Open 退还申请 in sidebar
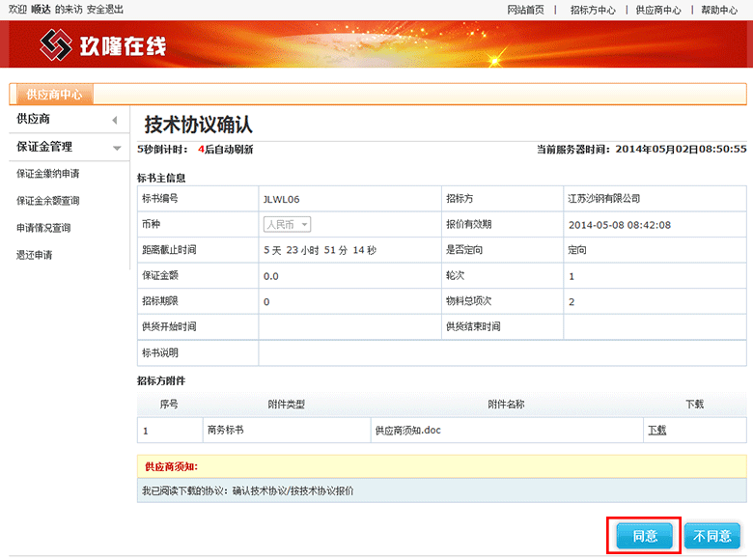The image size is (753, 560). (34, 255)
